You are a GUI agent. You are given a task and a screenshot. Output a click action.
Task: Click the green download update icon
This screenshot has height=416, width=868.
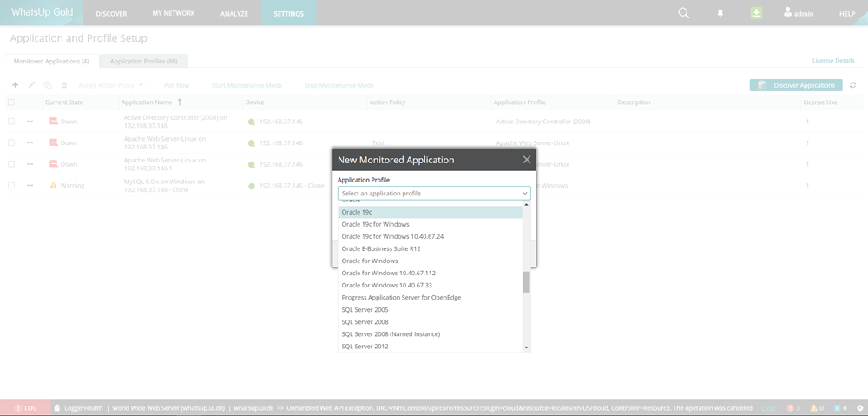756,13
